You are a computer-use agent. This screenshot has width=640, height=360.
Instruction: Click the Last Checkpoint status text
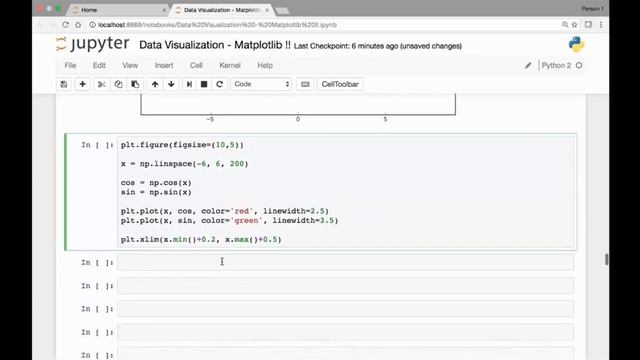coord(378,46)
